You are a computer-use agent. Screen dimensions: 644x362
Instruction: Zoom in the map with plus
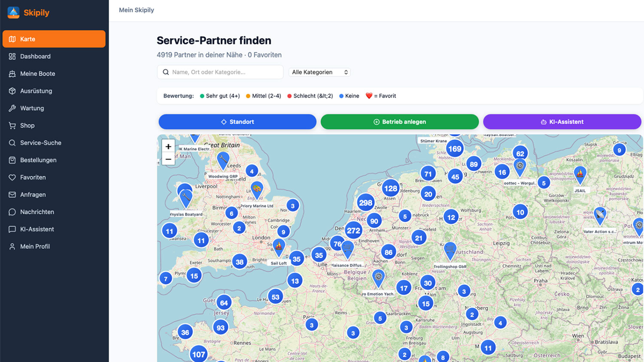coord(168,146)
